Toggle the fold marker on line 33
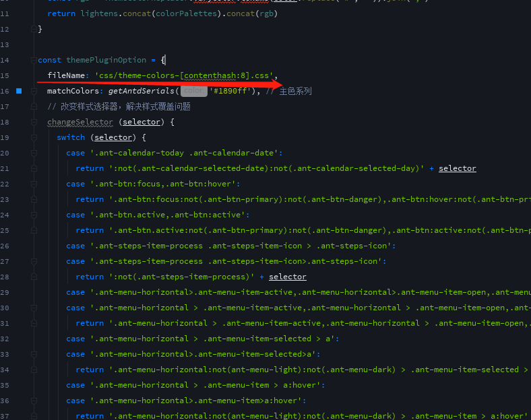This screenshot has height=420, width=531. 34,354
